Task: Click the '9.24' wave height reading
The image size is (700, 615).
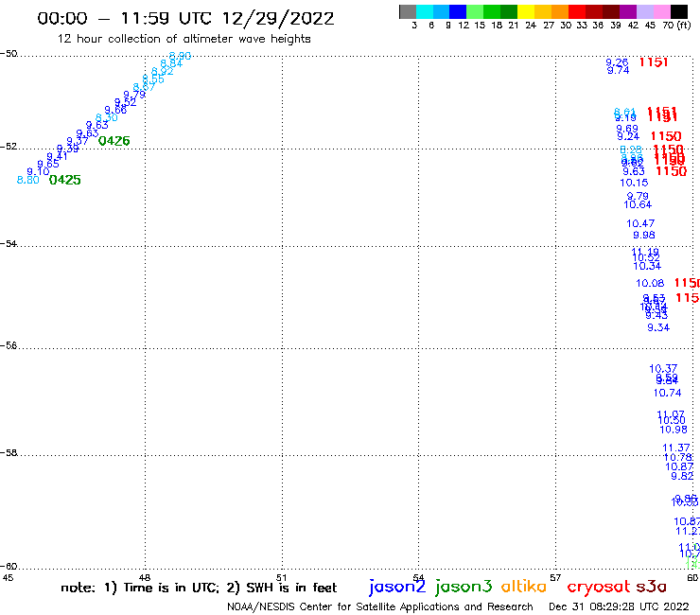Action: 628,136
